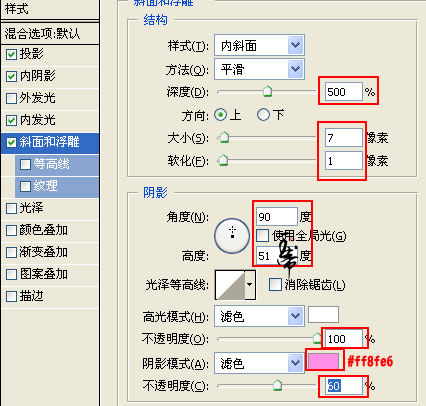Enable the 颜色叠加 color overlay checkbox
This screenshot has width=426, height=406.
tap(11, 230)
